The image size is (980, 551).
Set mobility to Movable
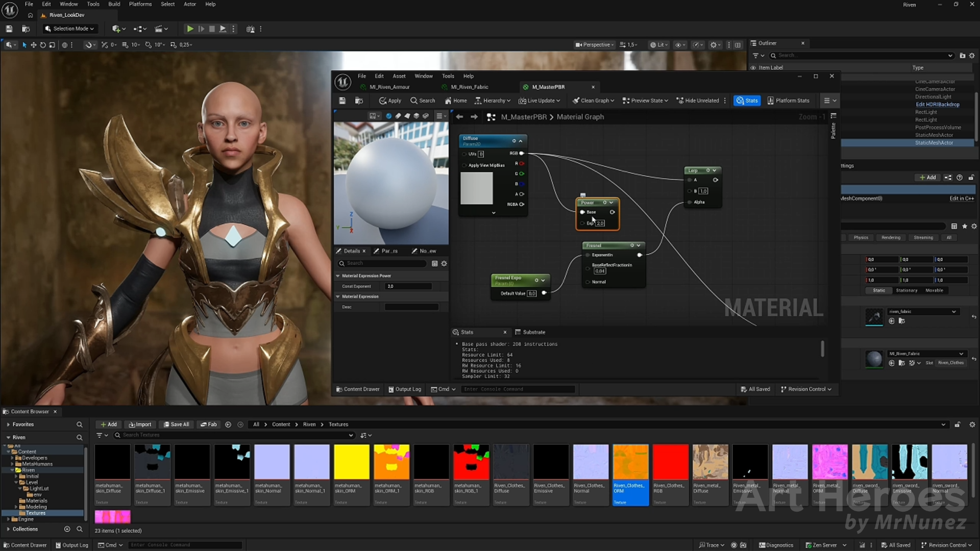click(934, 290)
